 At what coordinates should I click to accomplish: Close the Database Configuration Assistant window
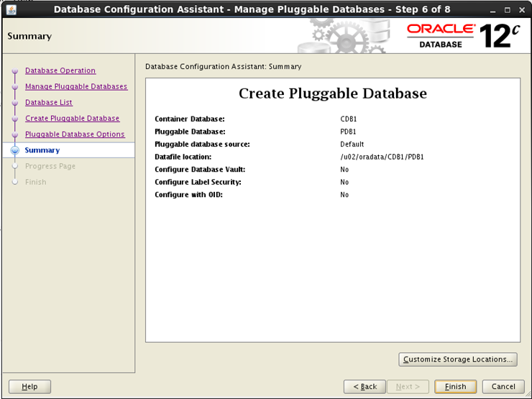pyautogui.click(x=522, y=10)
